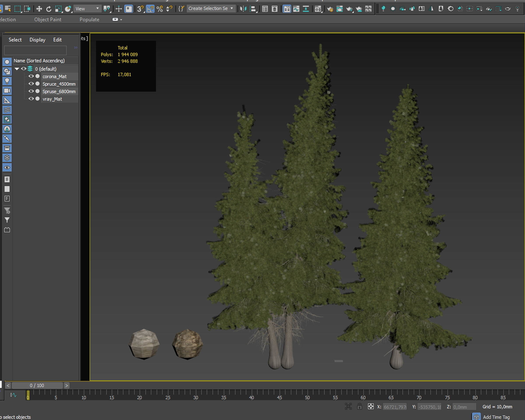
Task: Hide the Spruse_6800mm object
Action: [x=31, y=91]
